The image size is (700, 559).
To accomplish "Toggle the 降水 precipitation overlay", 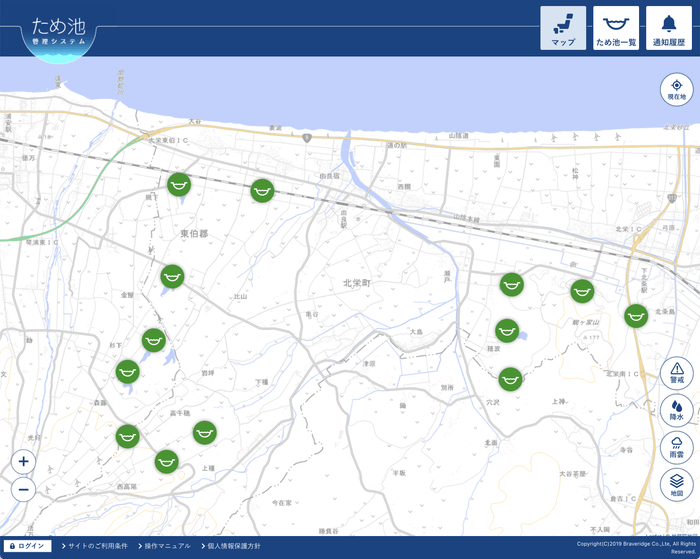I will [677, 410].
